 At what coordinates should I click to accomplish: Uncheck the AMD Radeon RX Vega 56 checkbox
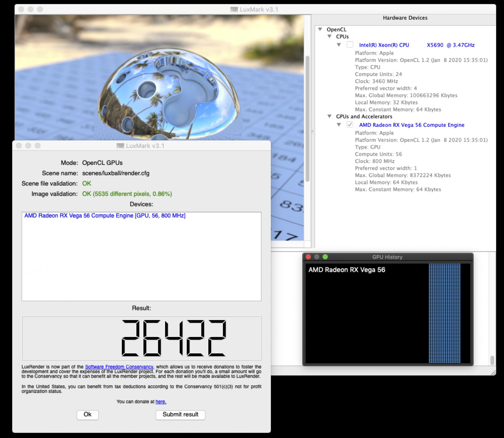tap(350, 124)
